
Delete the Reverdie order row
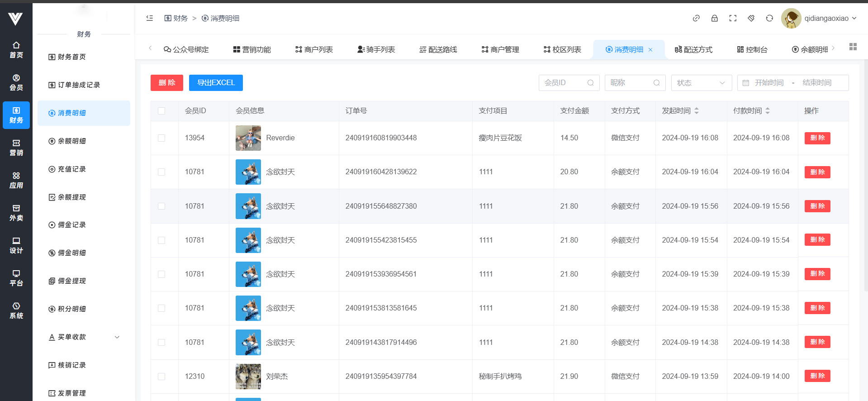[817, 138]
